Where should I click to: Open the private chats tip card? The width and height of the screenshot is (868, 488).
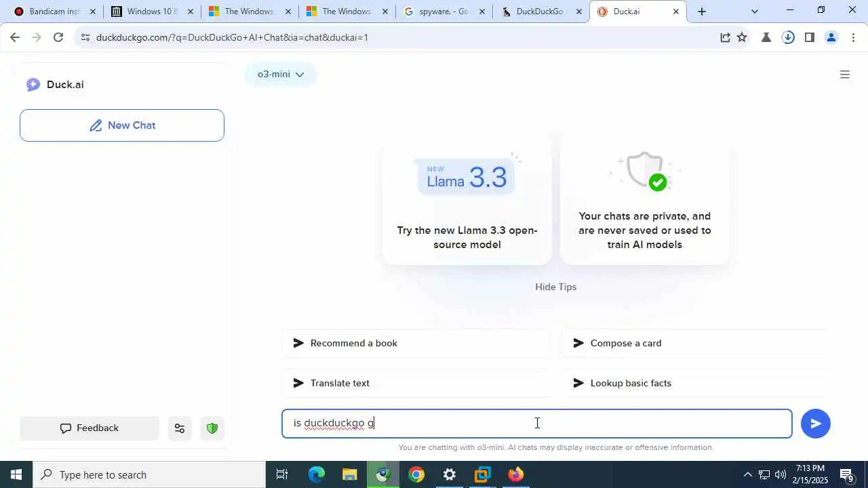(x=645, y=200)
